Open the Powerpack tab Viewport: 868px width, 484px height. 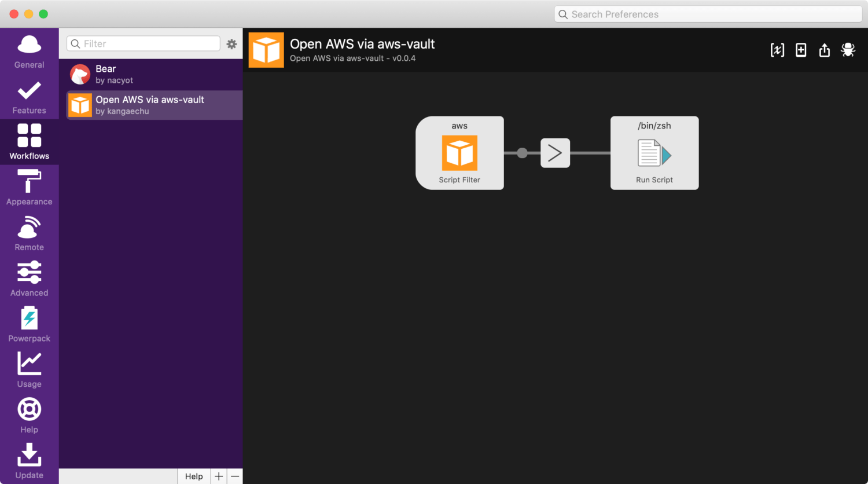(29, 324)
